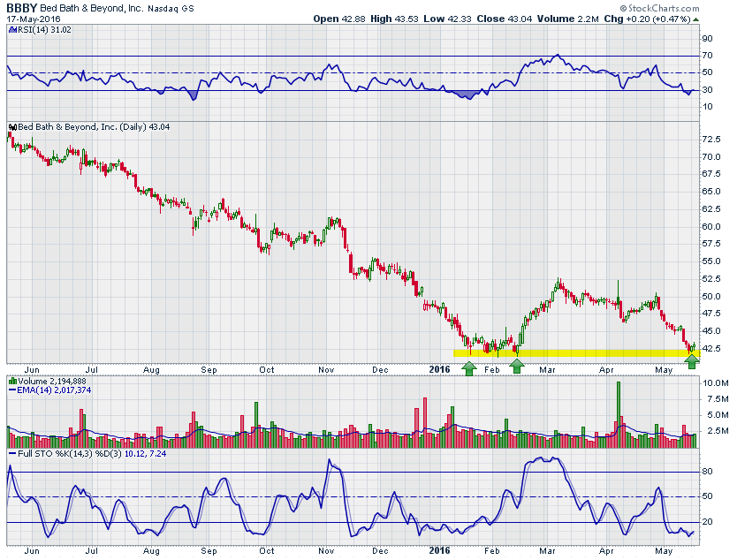Screen dimensions: 737x560
Task: Click the 10.0M volume axis label
Action: (716, 383)
